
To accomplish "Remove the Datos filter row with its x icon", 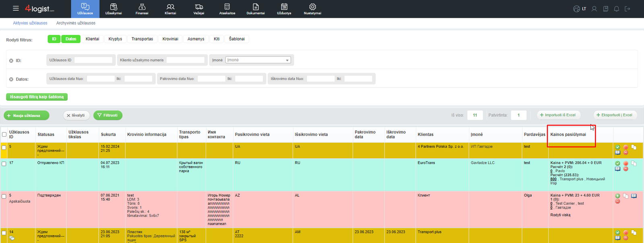I will point(11,79).
